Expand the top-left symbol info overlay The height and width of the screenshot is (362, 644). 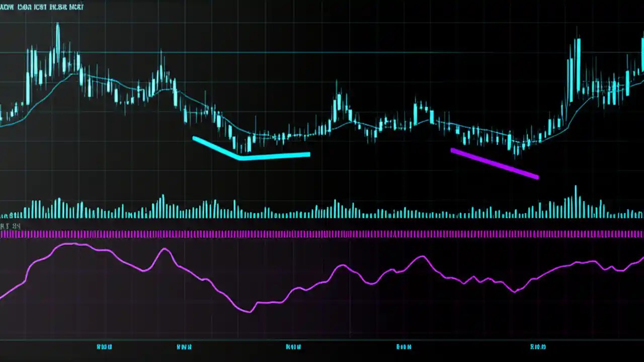[x=43, y=7]
